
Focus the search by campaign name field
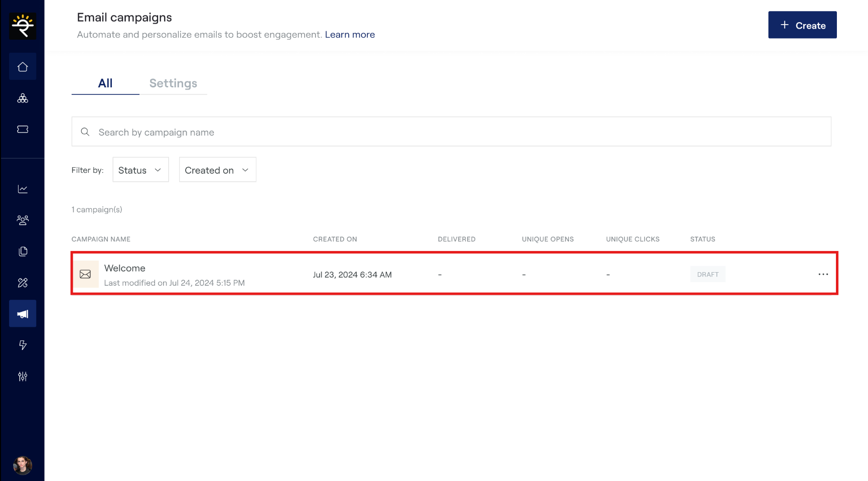(452, 132)
